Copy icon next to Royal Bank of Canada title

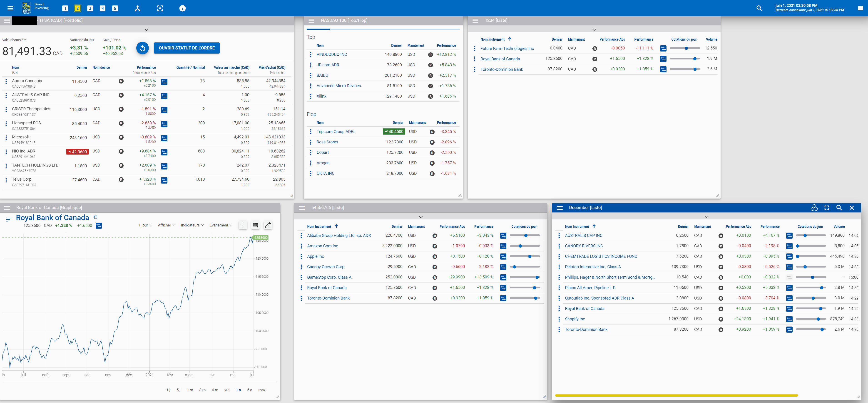tap(95, 217)
